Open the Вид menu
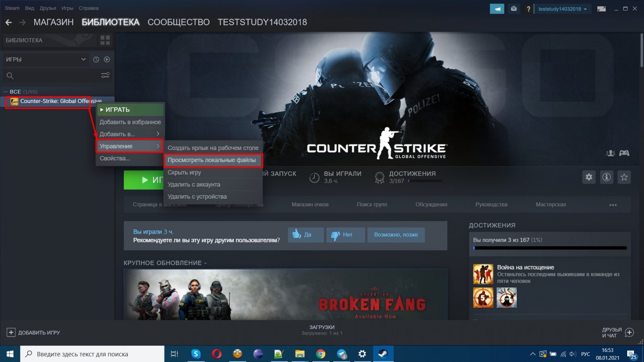This screenshot has width=644, height=362. pyautogui.click(x=29, y=8)
